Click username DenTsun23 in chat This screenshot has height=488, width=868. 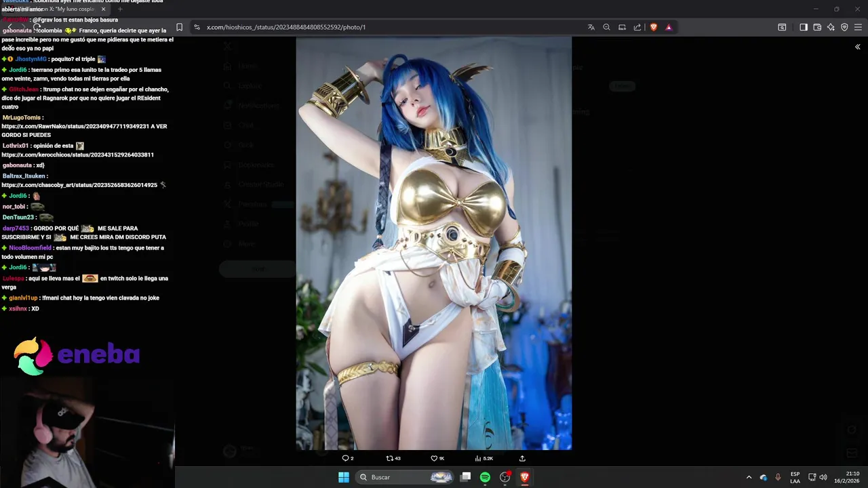(18, 218)
